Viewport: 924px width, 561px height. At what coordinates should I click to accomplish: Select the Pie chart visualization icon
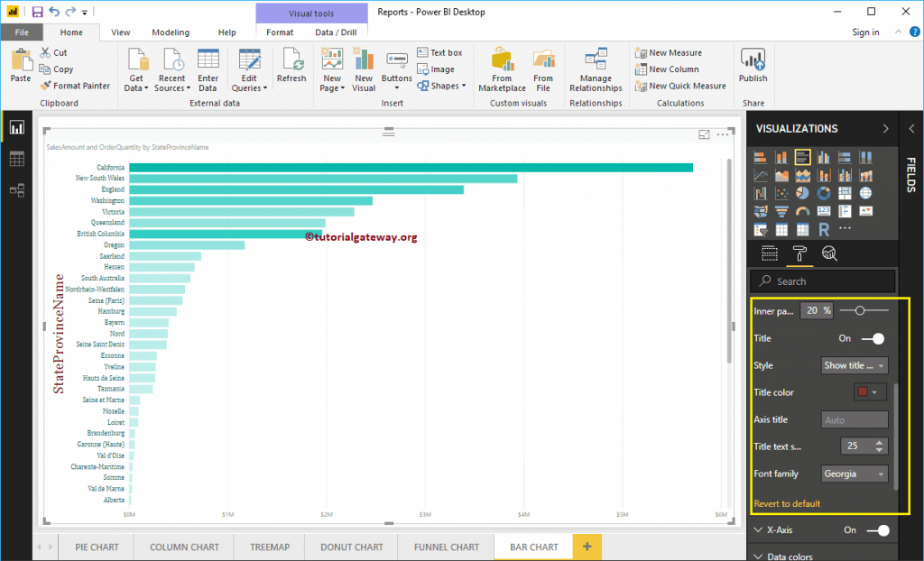(802, 193)
